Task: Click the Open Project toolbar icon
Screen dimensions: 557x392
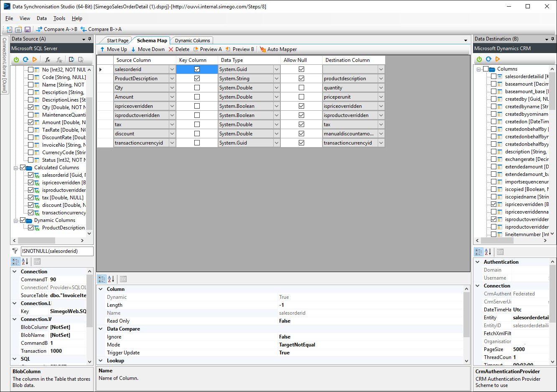Action: [x=18, y=29]
